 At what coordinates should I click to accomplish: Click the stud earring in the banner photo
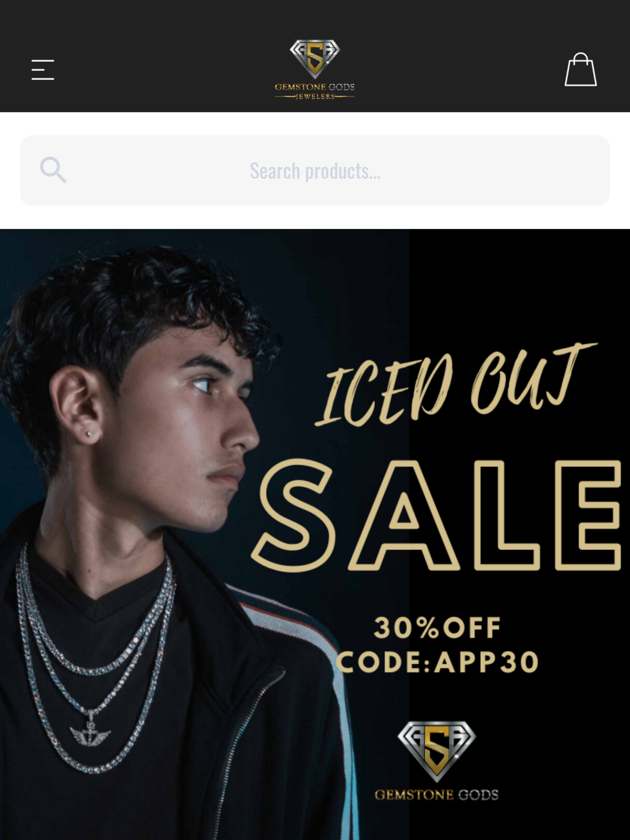(90, 434)
